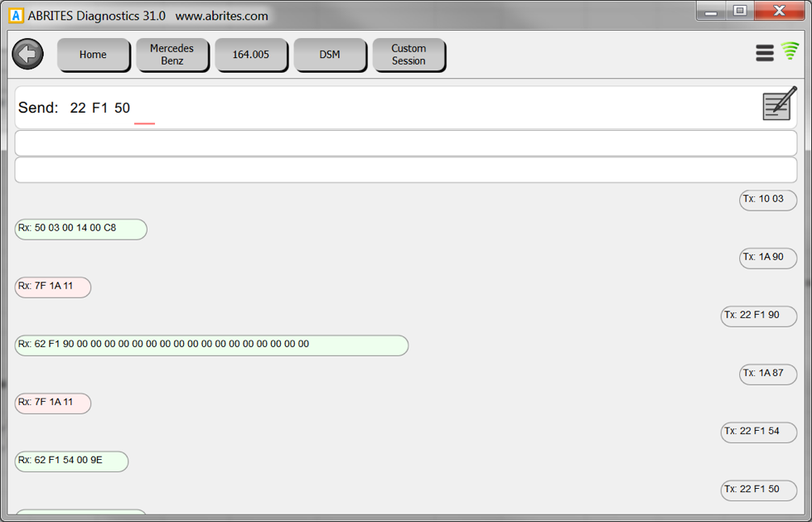Select the Tx: 22 F1 90 message bubble

point(759,316)
